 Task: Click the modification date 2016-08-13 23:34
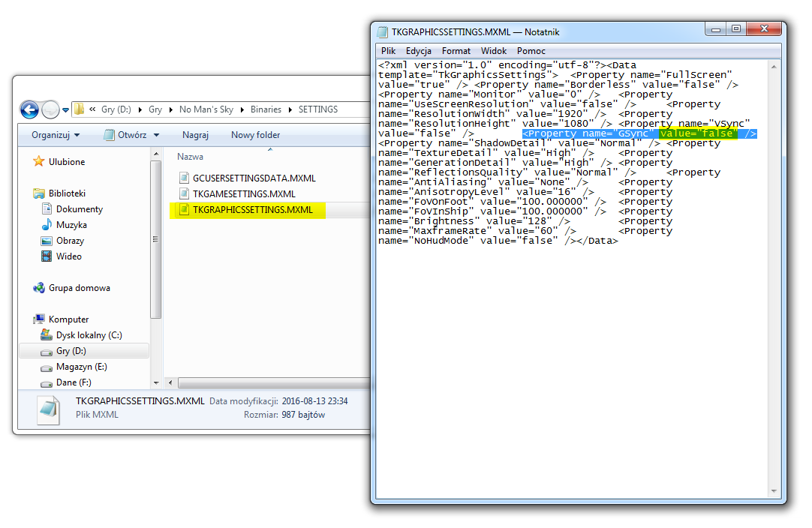315,401
